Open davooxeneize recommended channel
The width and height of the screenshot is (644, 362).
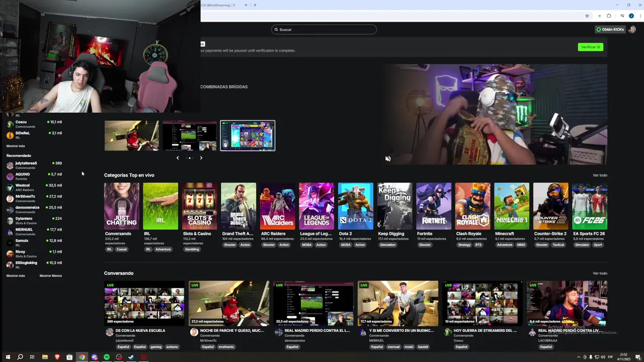[x=34, y=209]
